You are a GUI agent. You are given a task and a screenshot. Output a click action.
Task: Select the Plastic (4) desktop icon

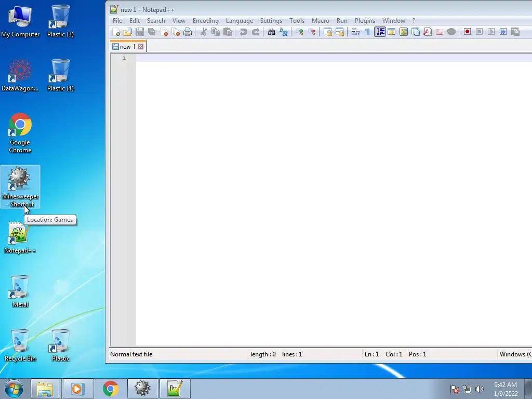(60, 75)
